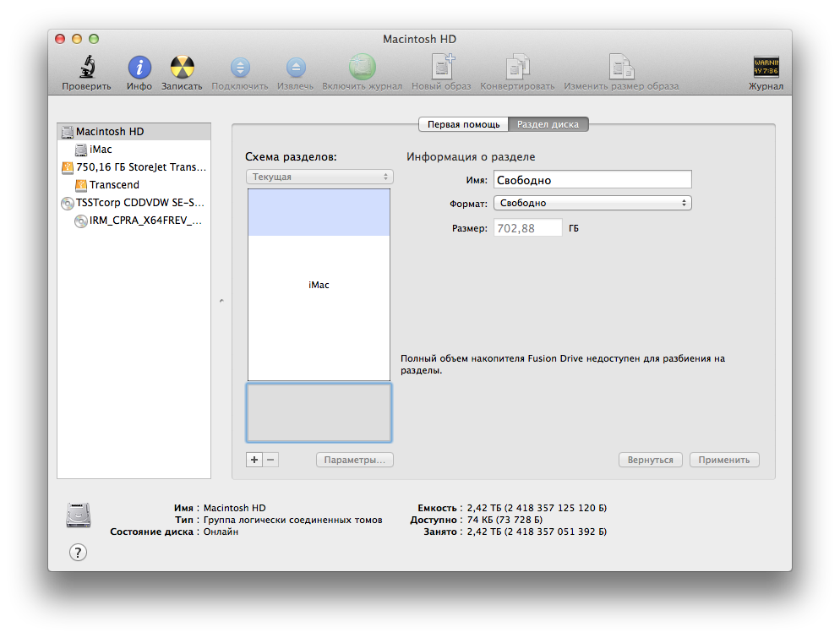The width and height of the screenshot is (840, 638).
Task: Switch to the Раздел диска tab
Action: (548, 124)
